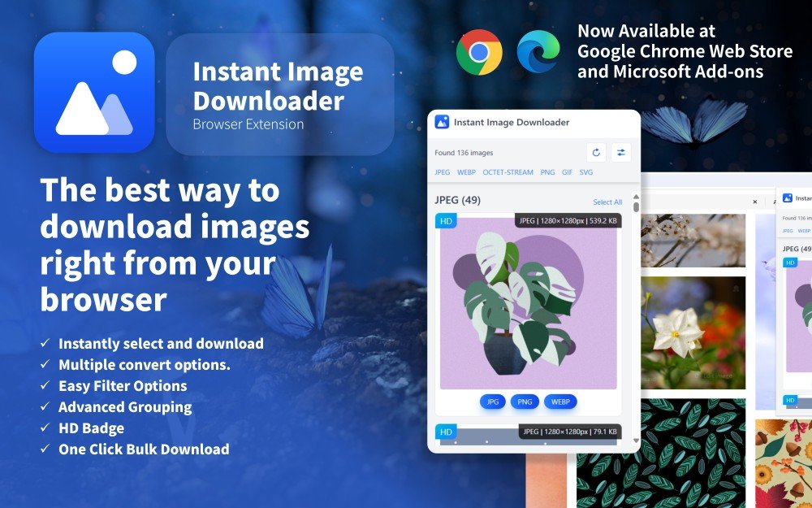Click the small extension icon in popup header
The width and height of the screenshot is (812, 508).
click(x=442, y=122)
